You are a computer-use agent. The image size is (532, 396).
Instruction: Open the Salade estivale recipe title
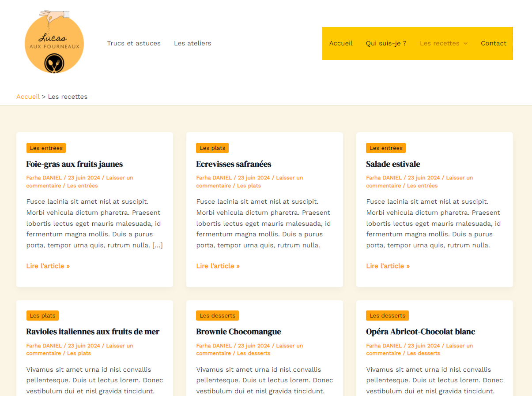[393, 164]
